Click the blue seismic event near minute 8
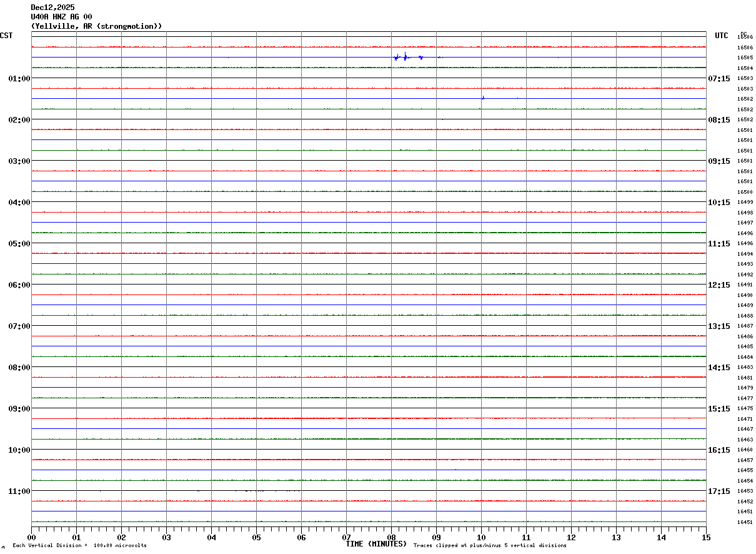The height and width of the screenshot is (554, 756). pos(405,57)
